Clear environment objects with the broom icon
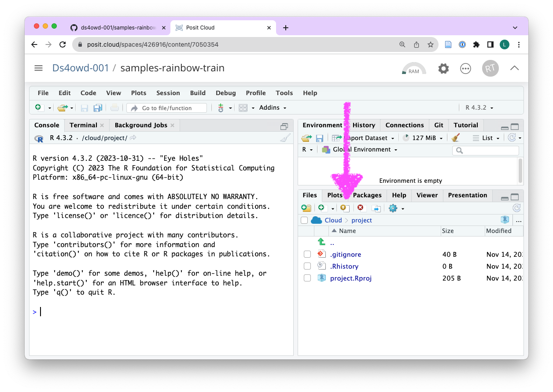 click(x=456, y=138)
